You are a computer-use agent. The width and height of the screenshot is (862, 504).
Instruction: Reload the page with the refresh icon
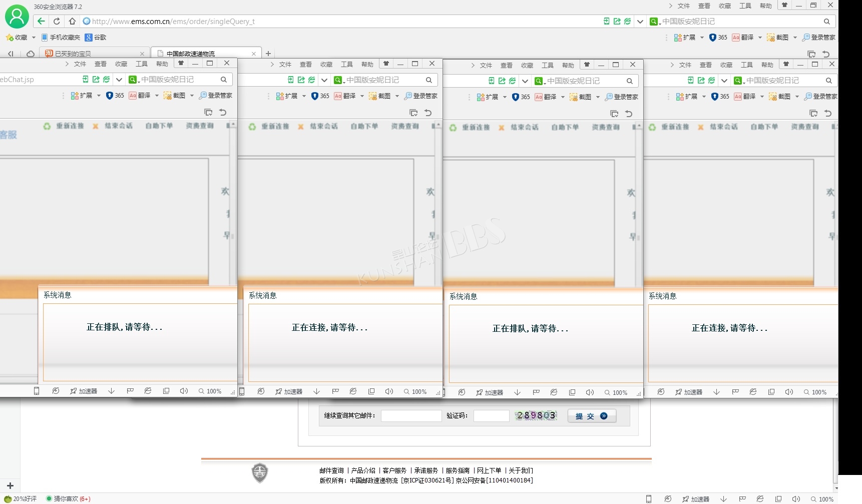point(57,21)
